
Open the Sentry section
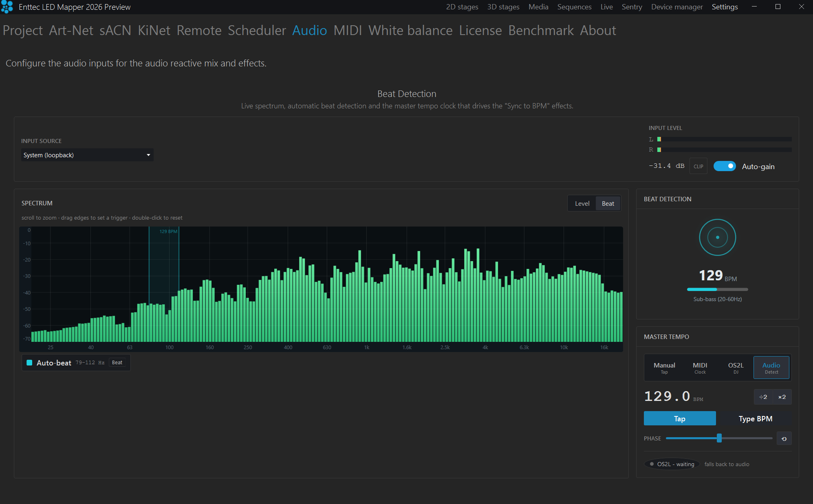[632, 7]
